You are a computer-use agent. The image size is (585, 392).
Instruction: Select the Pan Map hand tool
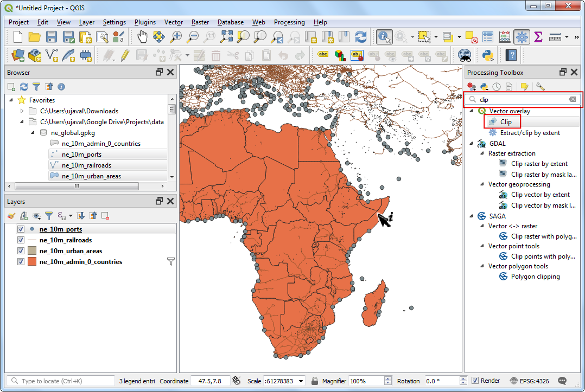pyautogui.click(x=142, y=37)
